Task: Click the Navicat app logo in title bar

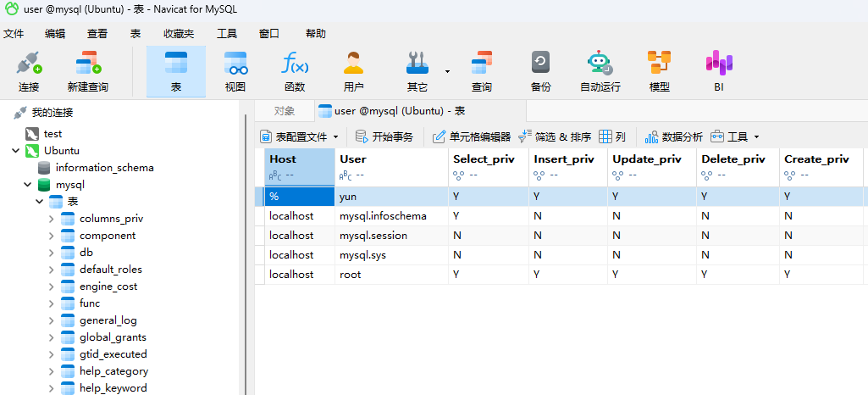Action: [11, 9]
